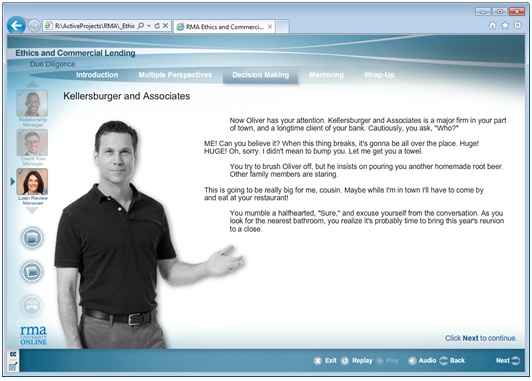
Task: Open browser home page icon
Action: 492,25
